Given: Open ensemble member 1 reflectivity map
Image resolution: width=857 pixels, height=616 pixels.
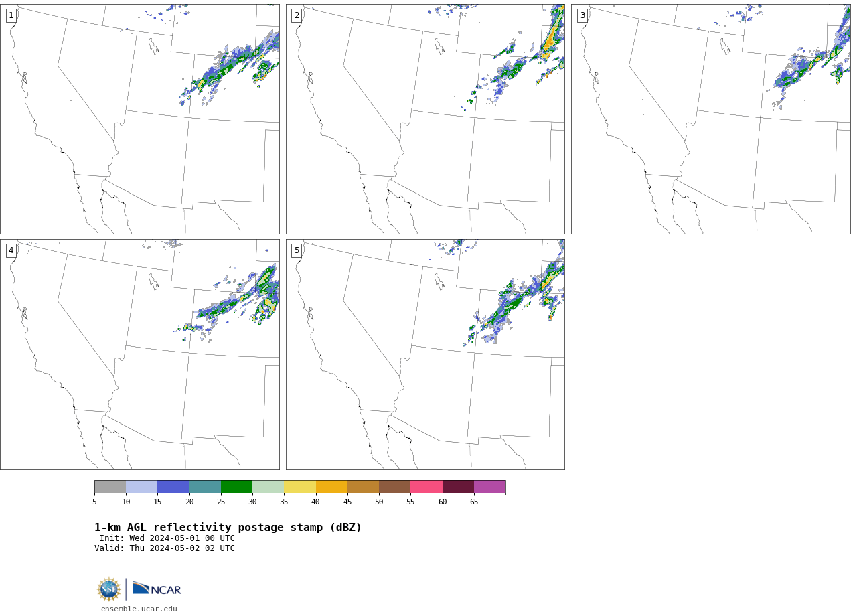Looking at the screenshot, I should pyautogui.click(x=140, y=119).
